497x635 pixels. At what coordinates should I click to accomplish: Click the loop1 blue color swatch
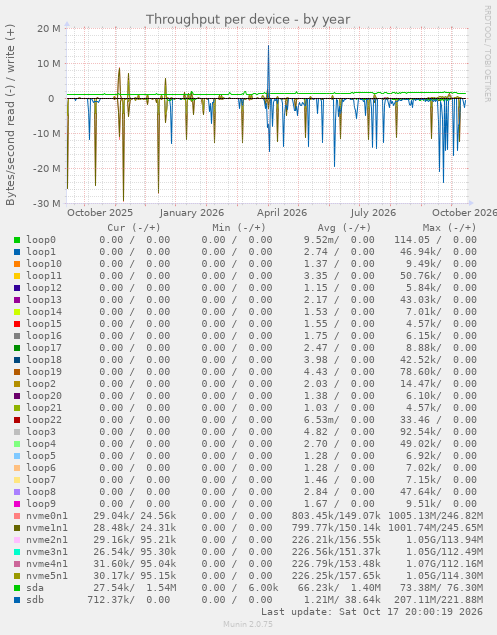click(x=17, y=252)
